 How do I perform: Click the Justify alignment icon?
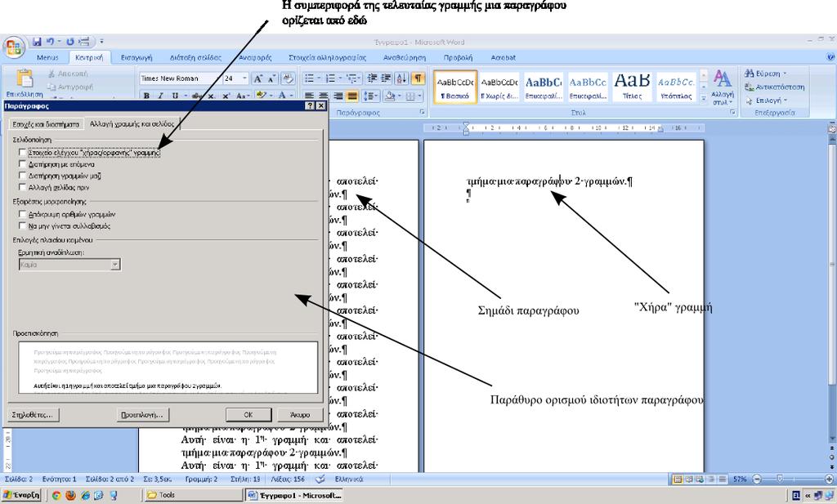point(351,96)
